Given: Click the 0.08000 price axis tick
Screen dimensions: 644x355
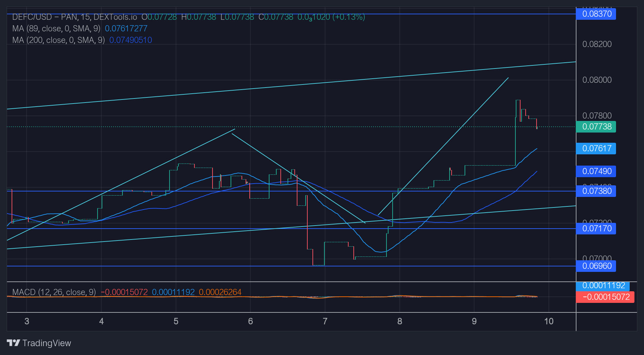Looking at the screenshot, I should 597,80.
